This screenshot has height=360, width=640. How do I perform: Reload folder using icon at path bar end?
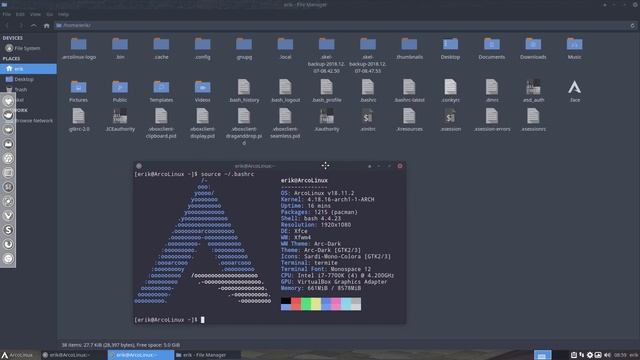633,25
